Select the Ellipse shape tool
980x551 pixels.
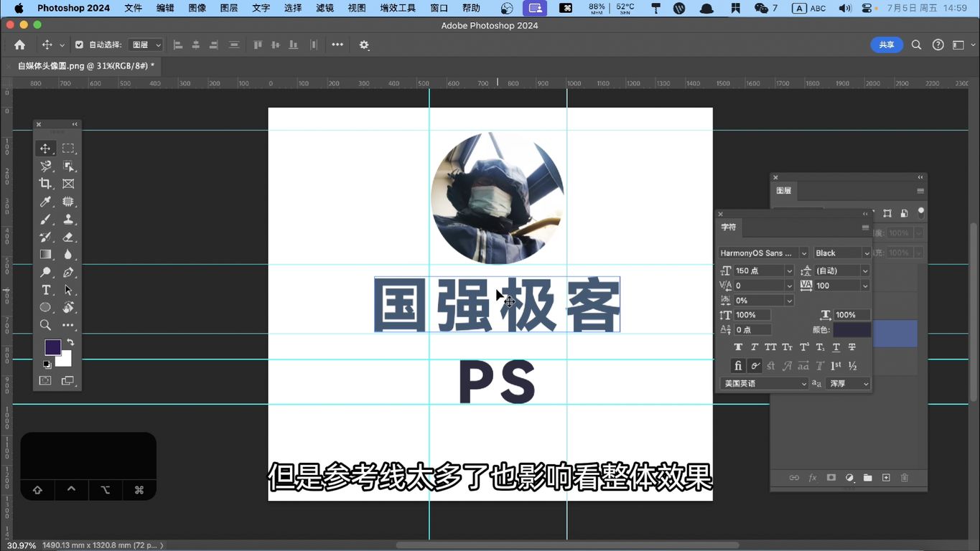point(45,307)
